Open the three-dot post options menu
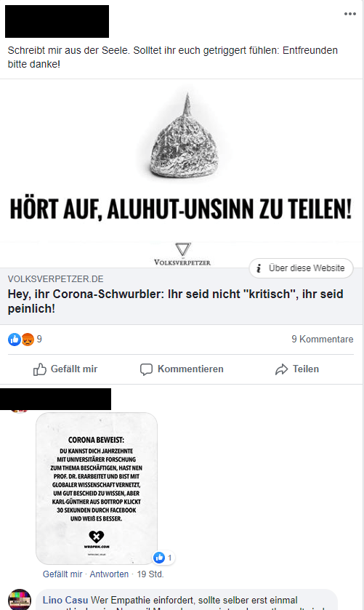 (x=349, y=14)
